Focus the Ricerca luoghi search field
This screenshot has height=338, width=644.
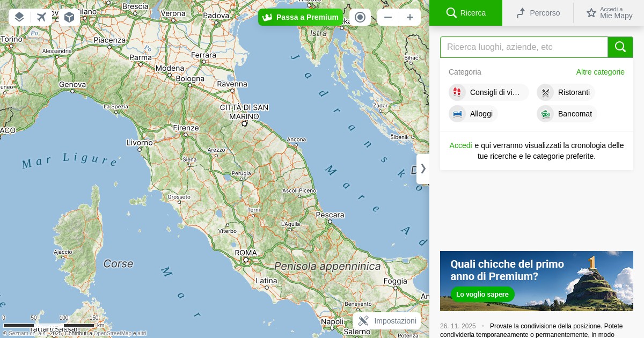[x=523, y=47]
